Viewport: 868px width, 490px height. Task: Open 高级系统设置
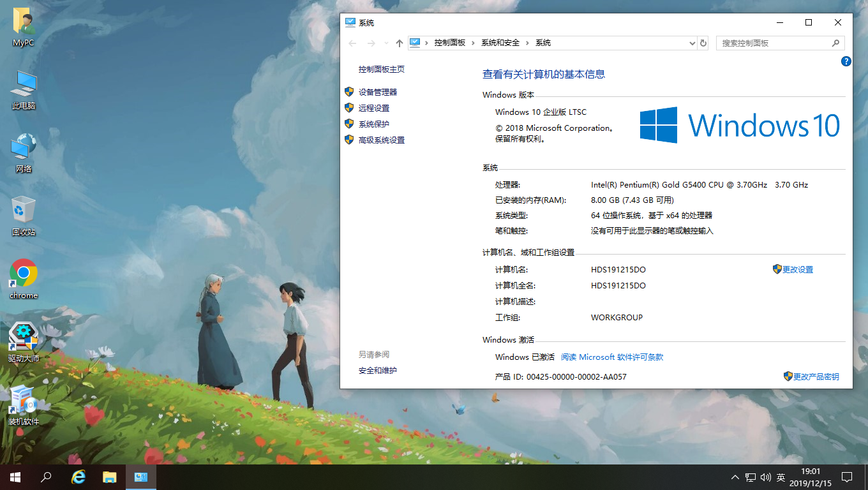(382, 140)
